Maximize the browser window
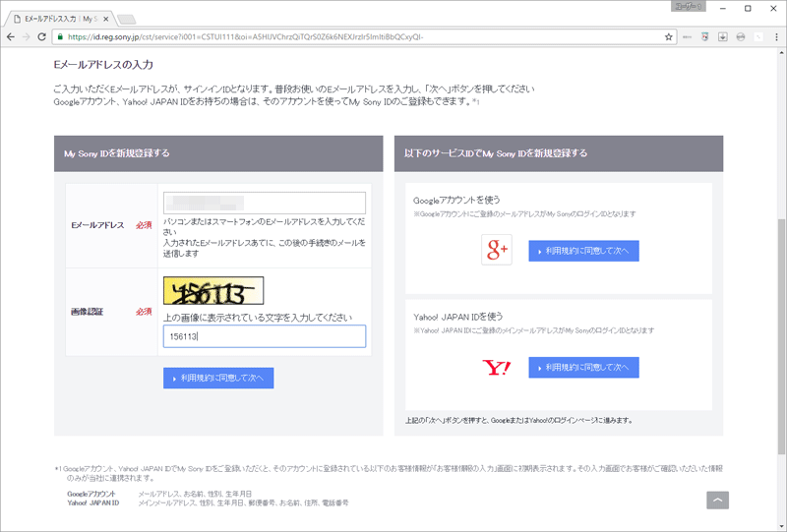787x532 pixels. point(748,9)
